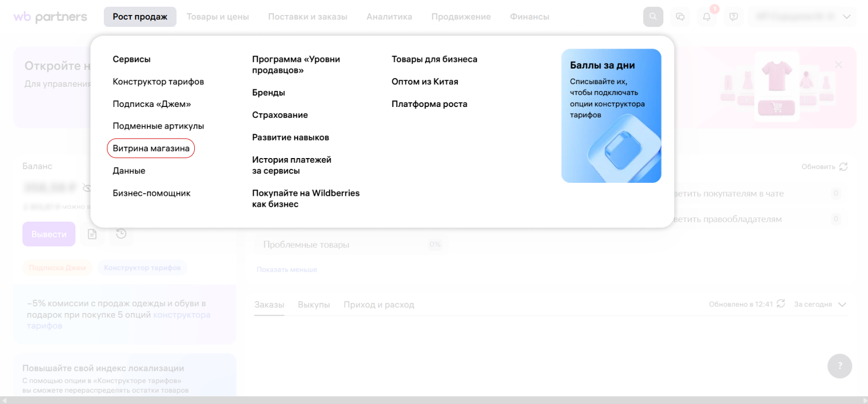Select Бренды menu entry
Viewport: 868px width, 404px height.
coord(269,92)
